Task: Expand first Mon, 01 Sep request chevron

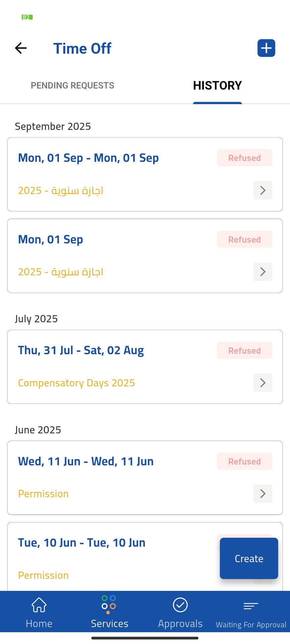Action: pyautogui.click(x=263, y=191)
